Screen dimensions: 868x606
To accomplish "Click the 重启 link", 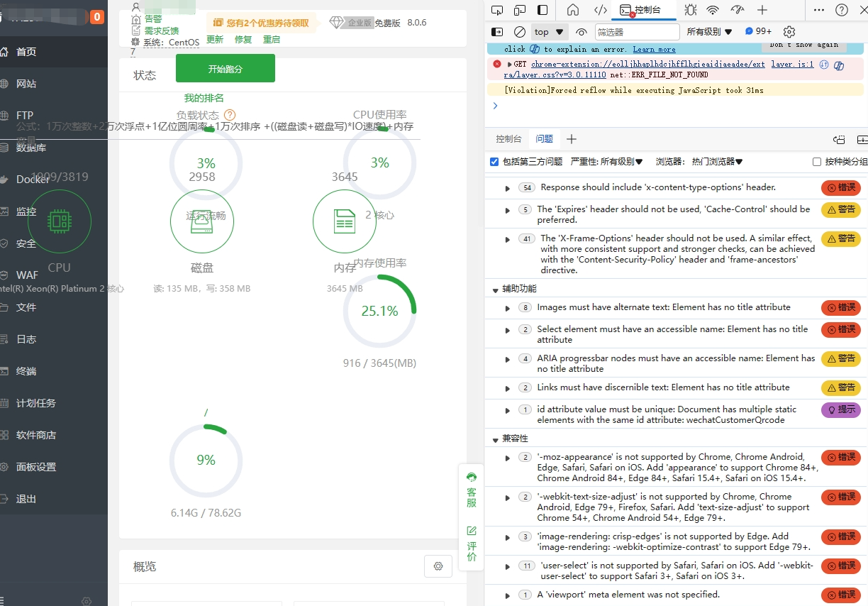I will (272, 40).
